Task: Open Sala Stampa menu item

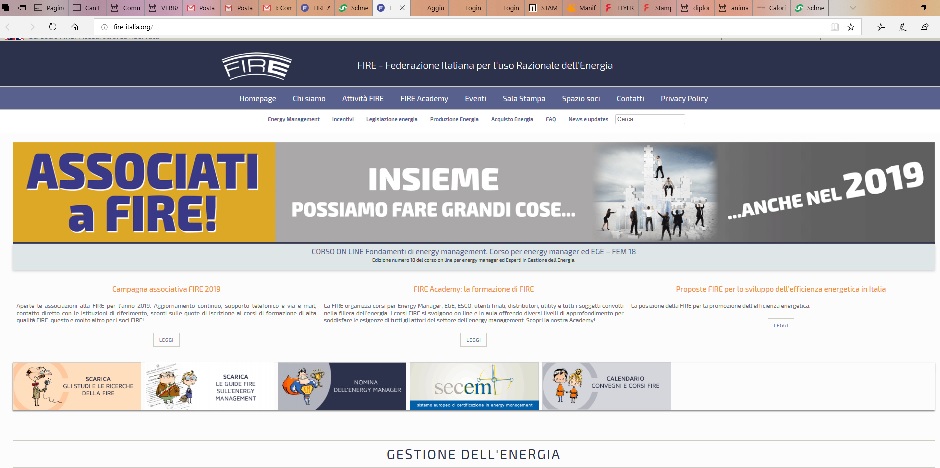Action: [x=524, y=99]
